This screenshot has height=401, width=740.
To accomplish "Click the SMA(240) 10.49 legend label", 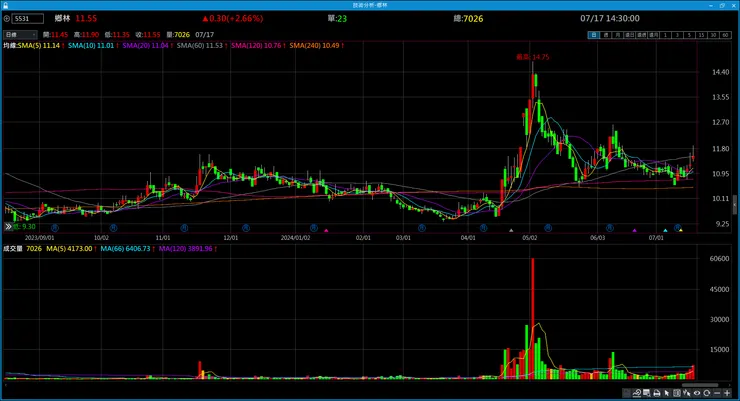I will [x=315, y=46].
